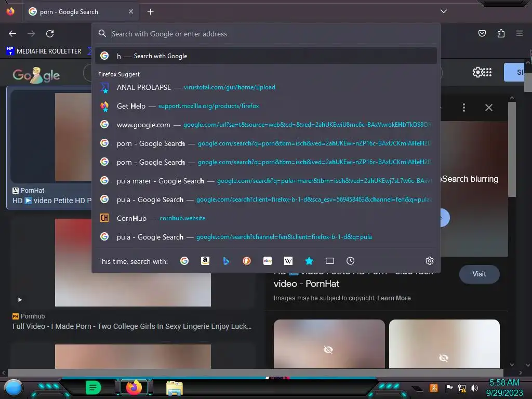Close the 'porn - Google Search' tab

131,11
